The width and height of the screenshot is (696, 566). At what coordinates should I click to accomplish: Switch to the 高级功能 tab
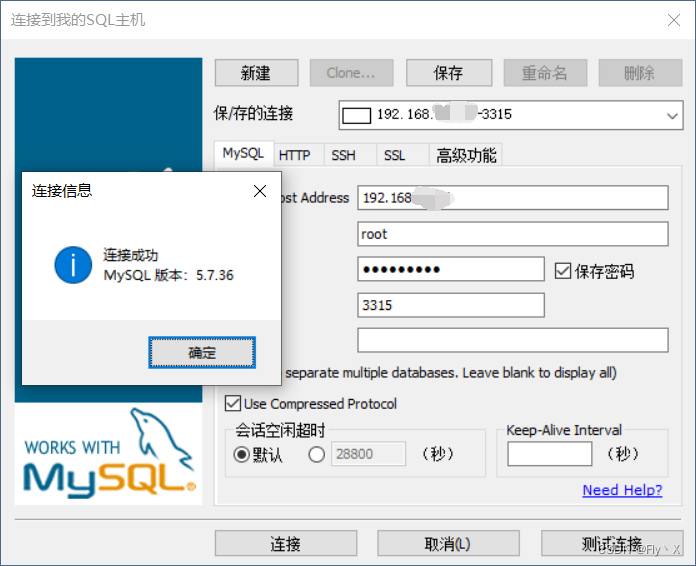point(466,155)
